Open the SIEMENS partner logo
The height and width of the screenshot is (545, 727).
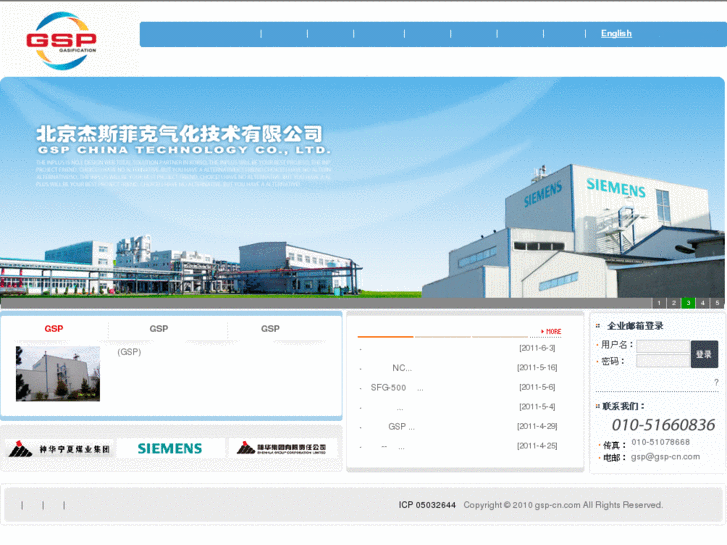(x=170, y=449)
